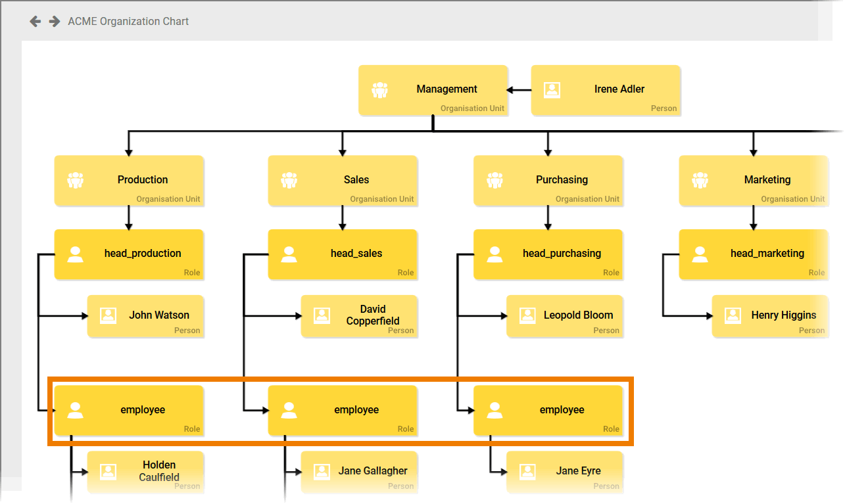Open the ACME Organization Chart title
845x504 pixels.
point(128,22)
